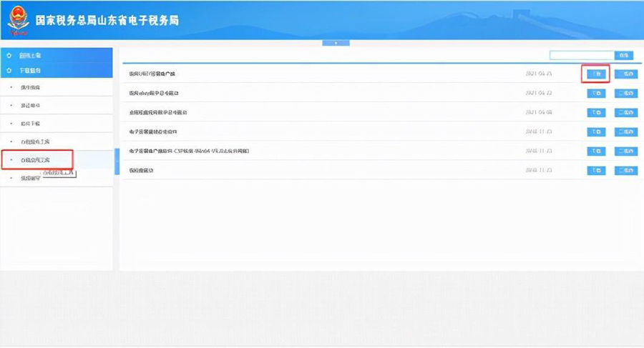Screen dimensions: 644x348
Task: Open the first file title in the list
Action: [152, 74]
